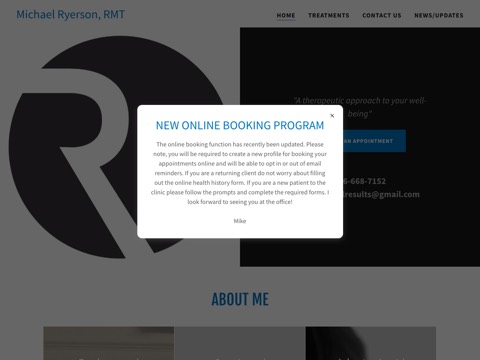
Task: Click the book an appointment button
Action: 374,141
